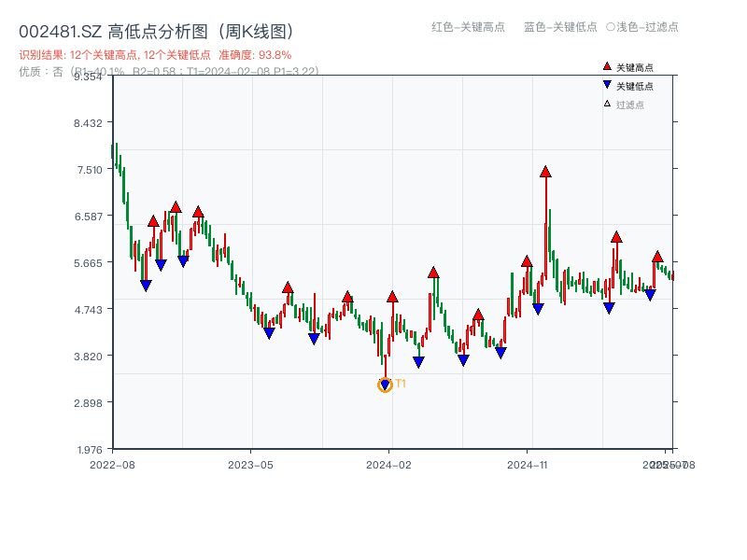Click the gray 优质：否 parameters line
747x560 pixels.
click(x=169, y=72)
